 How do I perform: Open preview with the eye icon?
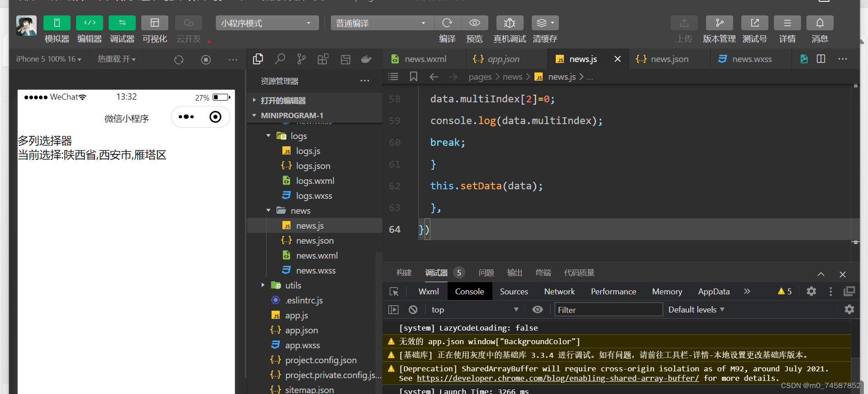pyautogui.click(x=474, y=23)
